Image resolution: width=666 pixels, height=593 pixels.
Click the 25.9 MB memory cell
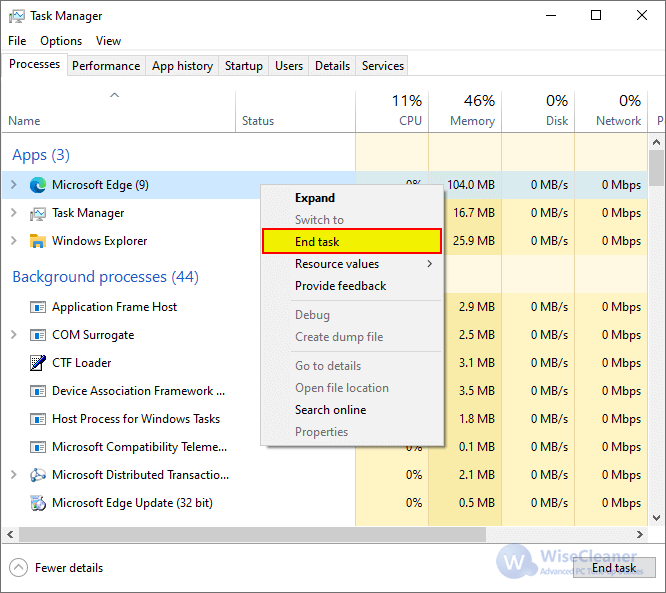pyautogui.click(x=474, y=241)
